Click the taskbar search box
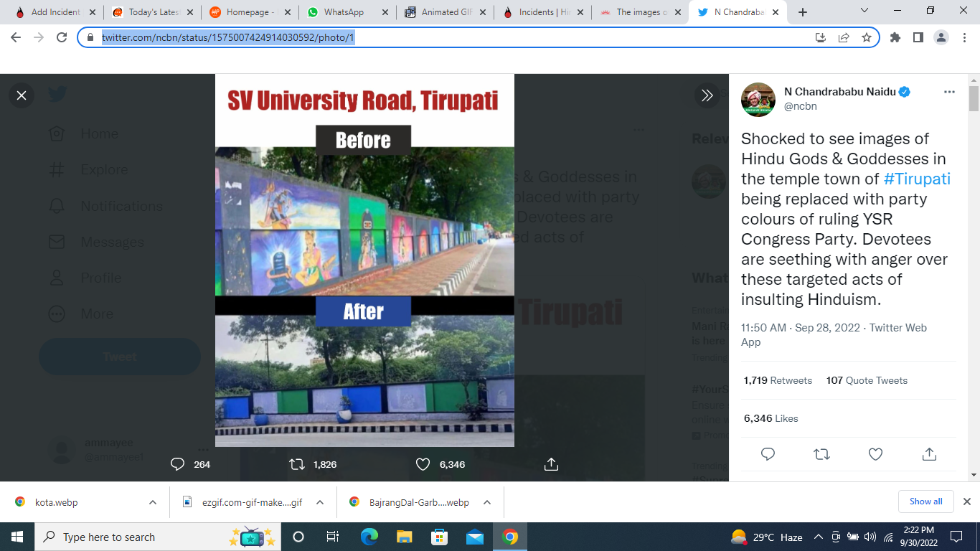The image size is (980, 551). coord(156,537)
